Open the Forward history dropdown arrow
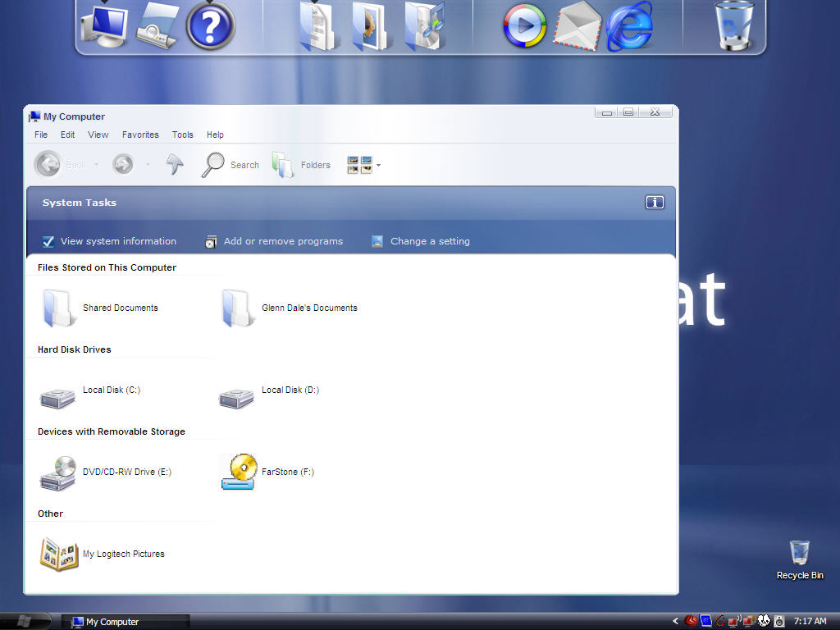840x630 pixels. coord(148,164)
